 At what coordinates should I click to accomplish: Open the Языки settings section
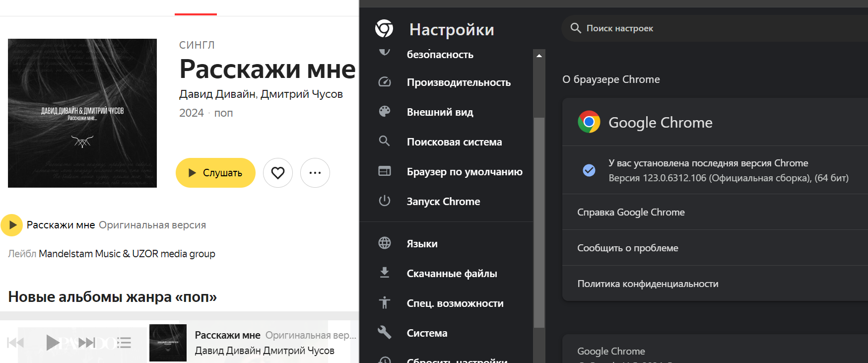coord(422,243)
